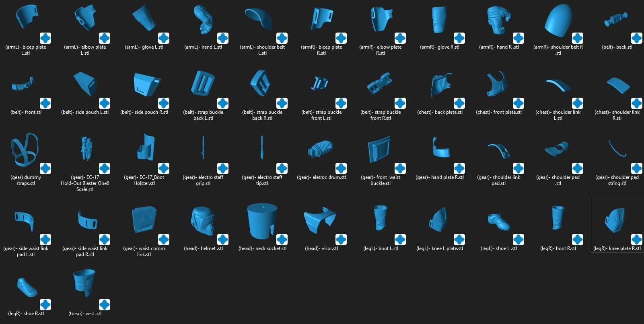The width and height of the screenshot is (644, 324).
Task: Click the file name "(legL)- boot L.stl"
Action: point(381,248)
